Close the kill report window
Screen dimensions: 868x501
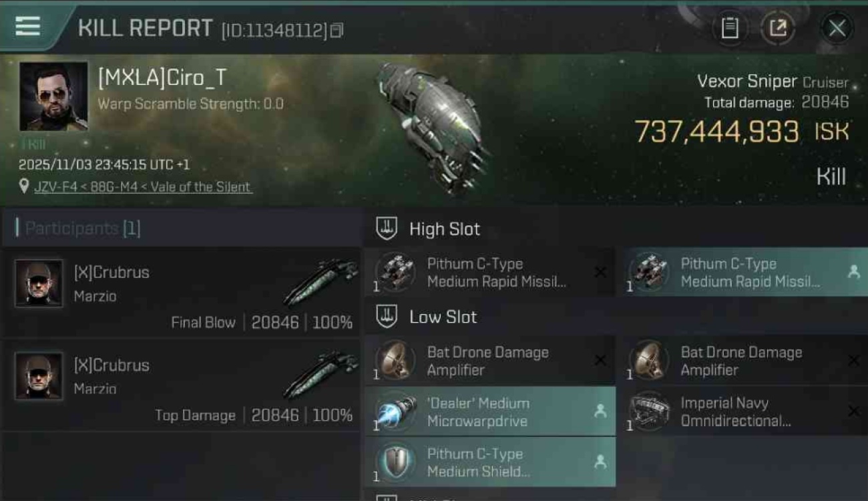point(837,28)
